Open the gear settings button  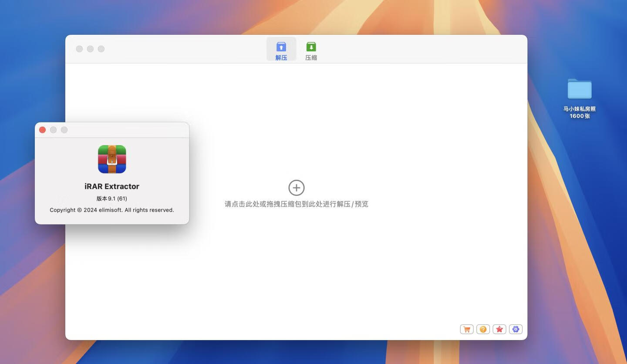(x=516, y=329)
